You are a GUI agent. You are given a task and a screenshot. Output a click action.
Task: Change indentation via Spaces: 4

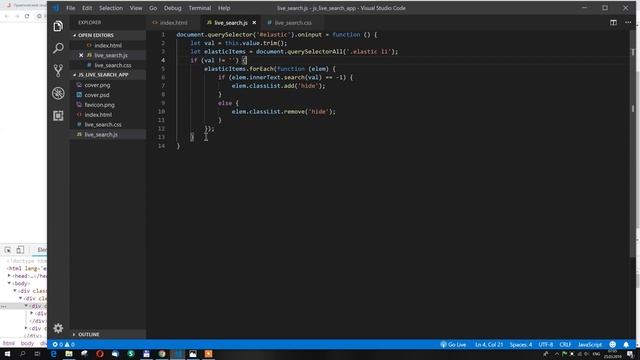click(x=520, y=344)
